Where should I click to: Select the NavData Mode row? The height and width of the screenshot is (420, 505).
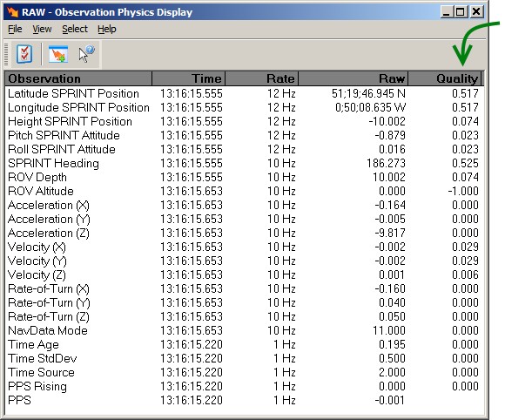[x=244, y=331]
